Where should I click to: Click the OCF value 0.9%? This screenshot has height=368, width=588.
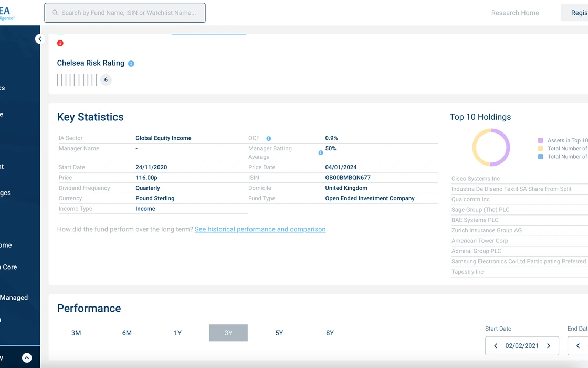tap(331, 138)
